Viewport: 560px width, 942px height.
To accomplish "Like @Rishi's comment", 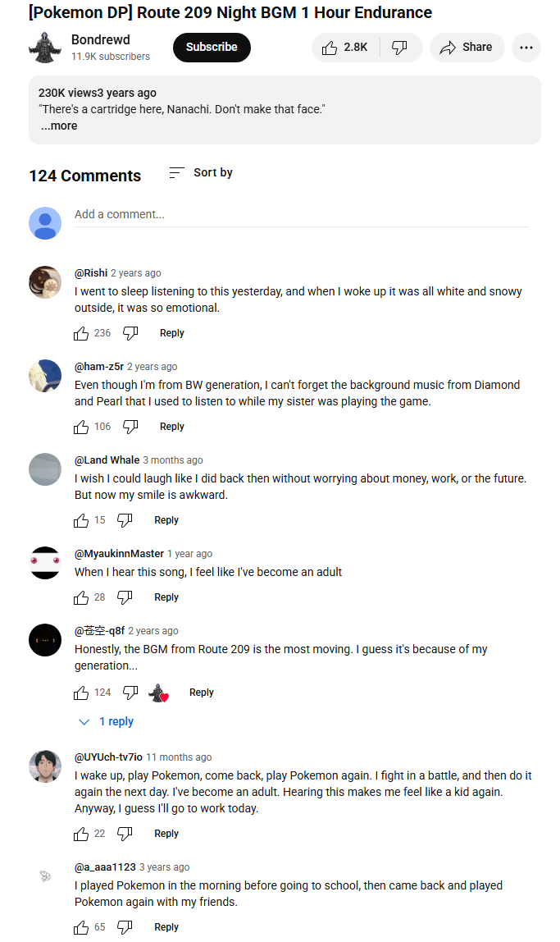I will pos(81,333).
